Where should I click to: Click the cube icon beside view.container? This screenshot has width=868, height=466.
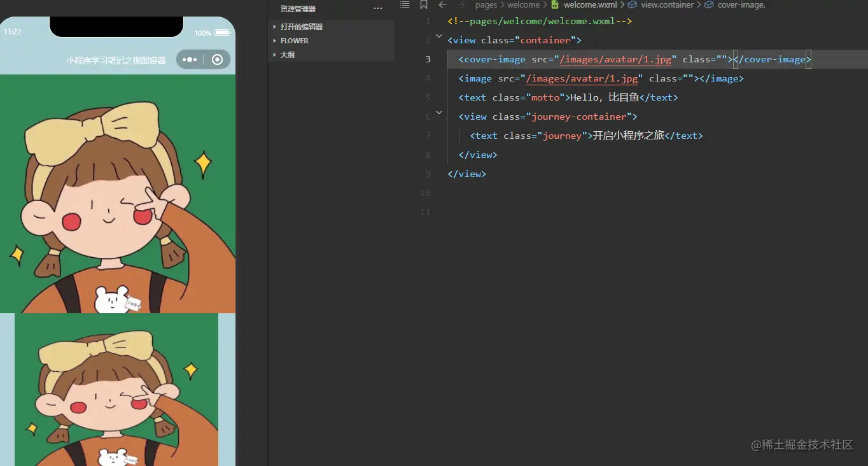coord(633,4)
